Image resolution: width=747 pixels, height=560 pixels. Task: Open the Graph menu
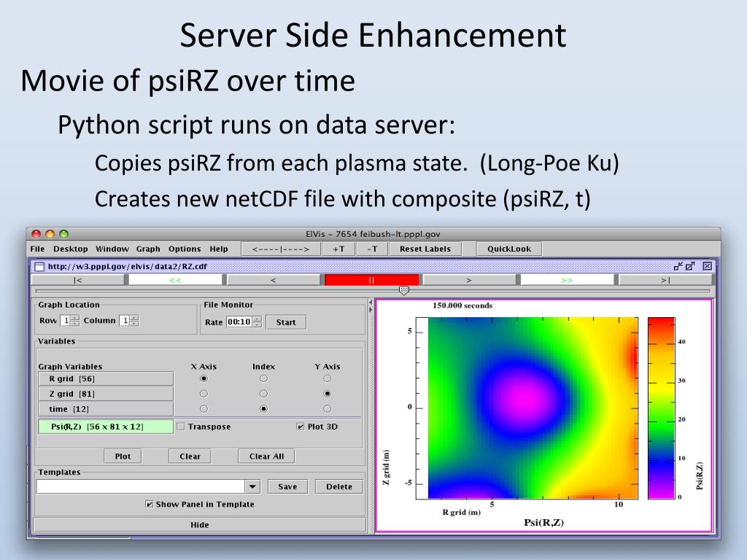(x=148, y=249)
